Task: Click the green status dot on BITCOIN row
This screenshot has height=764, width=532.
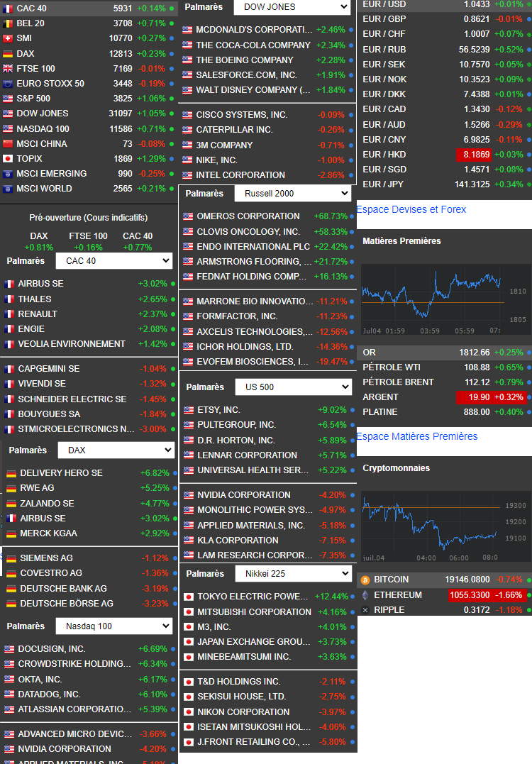Action: tap(528, 580)
